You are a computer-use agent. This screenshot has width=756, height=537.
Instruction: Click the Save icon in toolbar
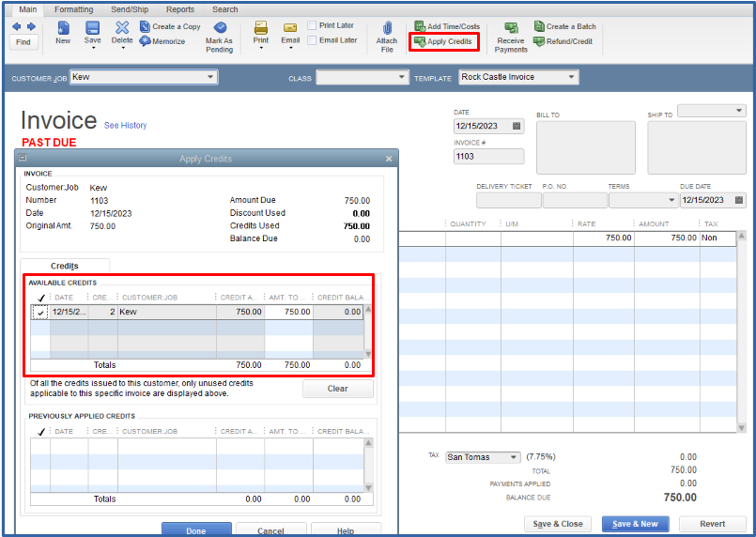click(x=92, y=28)
